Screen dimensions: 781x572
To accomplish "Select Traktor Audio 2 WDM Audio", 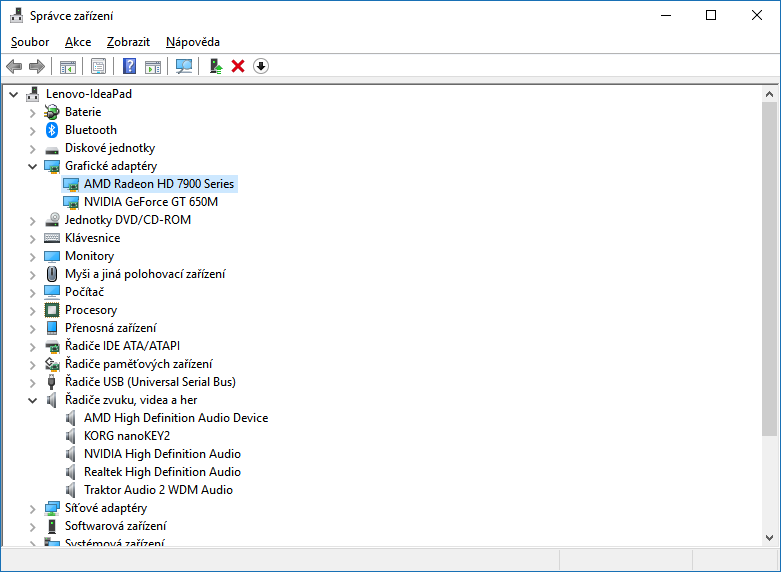I will coord(158,490).
